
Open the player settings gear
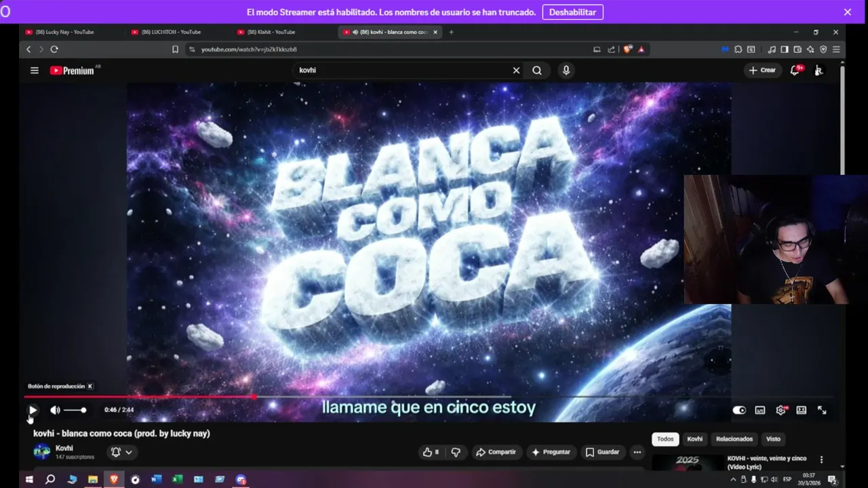pos(781,410)
